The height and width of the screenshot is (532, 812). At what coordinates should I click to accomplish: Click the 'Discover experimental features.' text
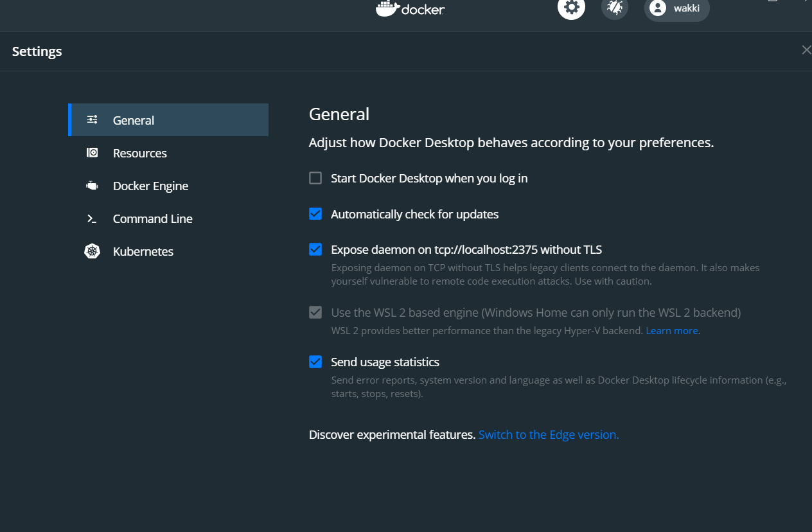(x=393, y=435)
